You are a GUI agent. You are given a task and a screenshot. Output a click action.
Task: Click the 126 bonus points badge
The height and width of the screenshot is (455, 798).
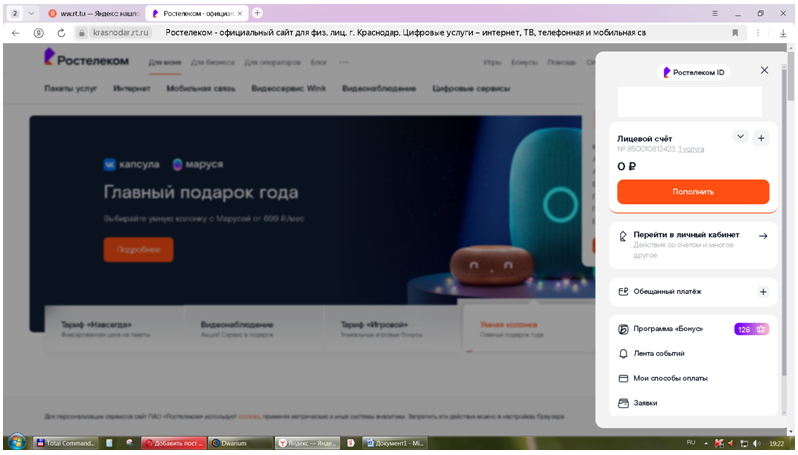(751, 329)
